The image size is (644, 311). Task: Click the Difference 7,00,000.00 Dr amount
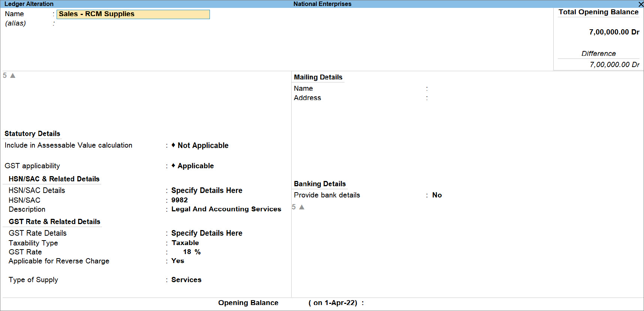615,64
